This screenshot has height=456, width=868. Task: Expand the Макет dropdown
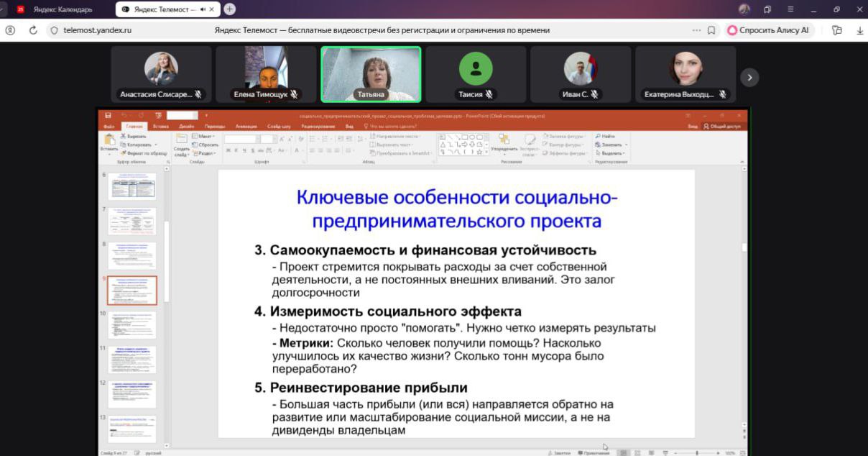click(204, 137)
